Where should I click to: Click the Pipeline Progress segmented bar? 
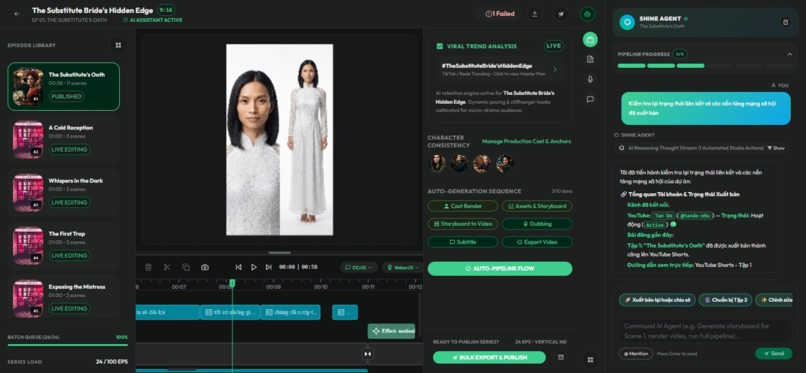coord(705,66)
